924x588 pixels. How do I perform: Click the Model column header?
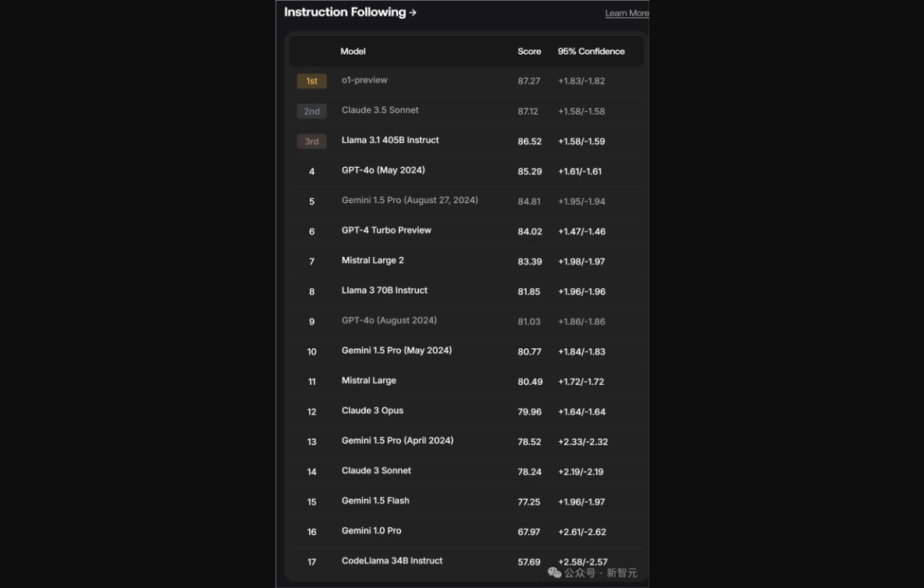point(353,52)
